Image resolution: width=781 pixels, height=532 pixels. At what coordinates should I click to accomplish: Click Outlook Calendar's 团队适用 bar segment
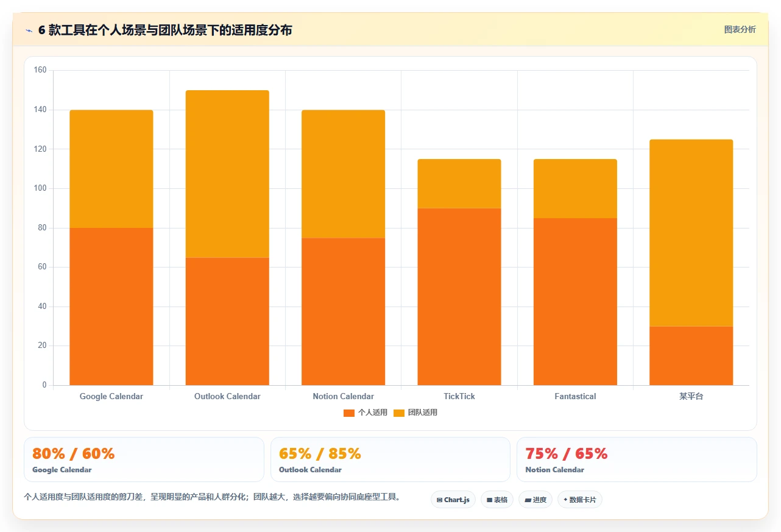(x=227, y=174)
